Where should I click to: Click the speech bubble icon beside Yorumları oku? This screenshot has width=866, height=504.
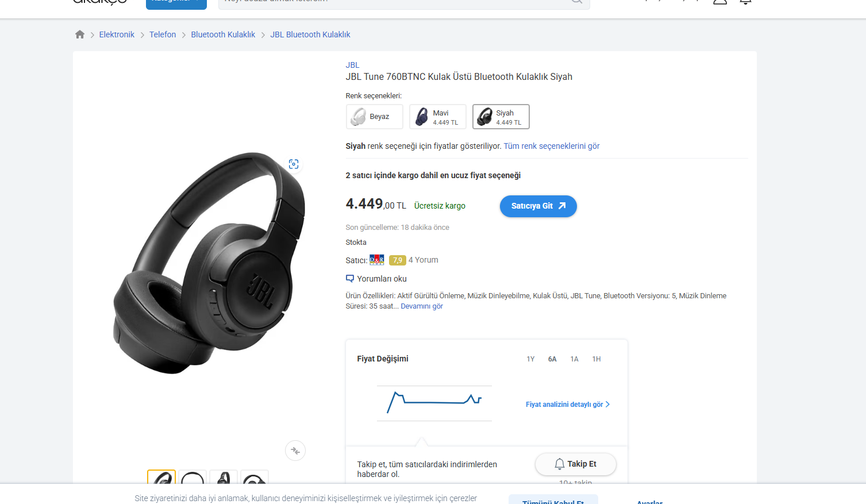(x=350, y=279)
